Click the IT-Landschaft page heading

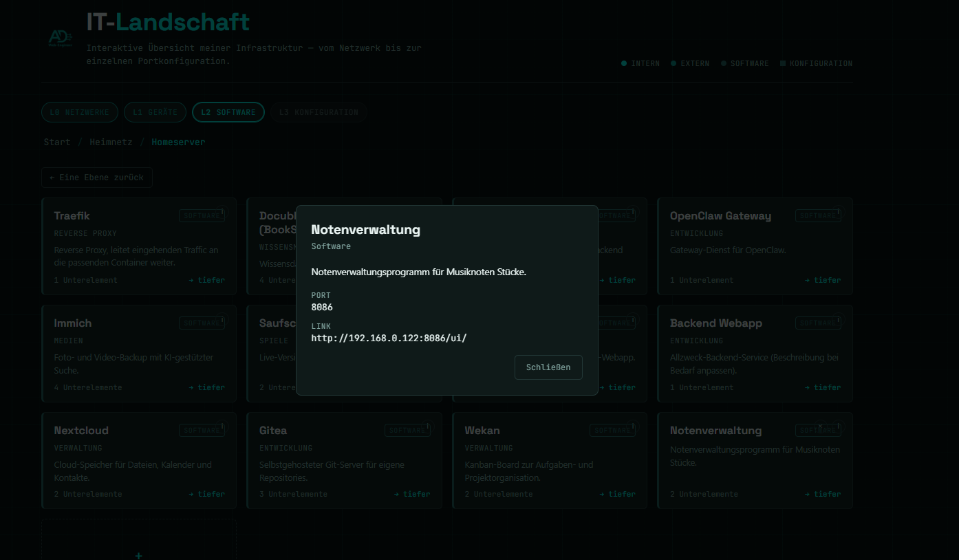coord(168,22)
